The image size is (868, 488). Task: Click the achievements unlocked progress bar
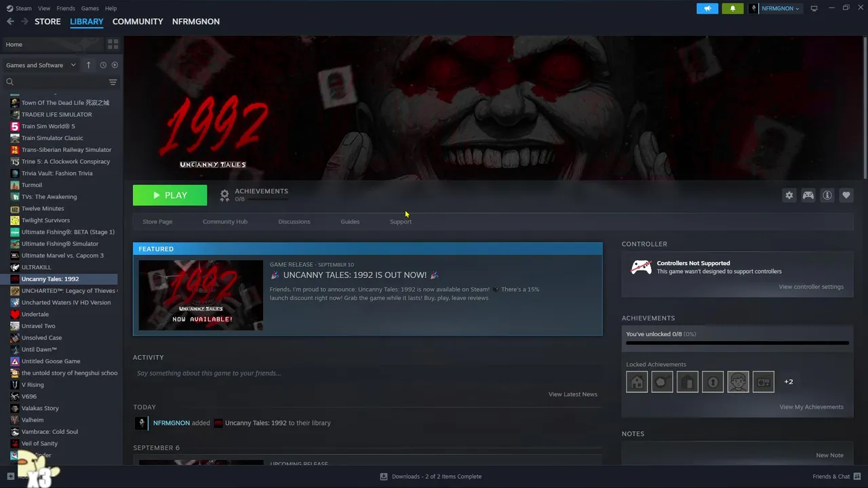(x=737, y=343)
